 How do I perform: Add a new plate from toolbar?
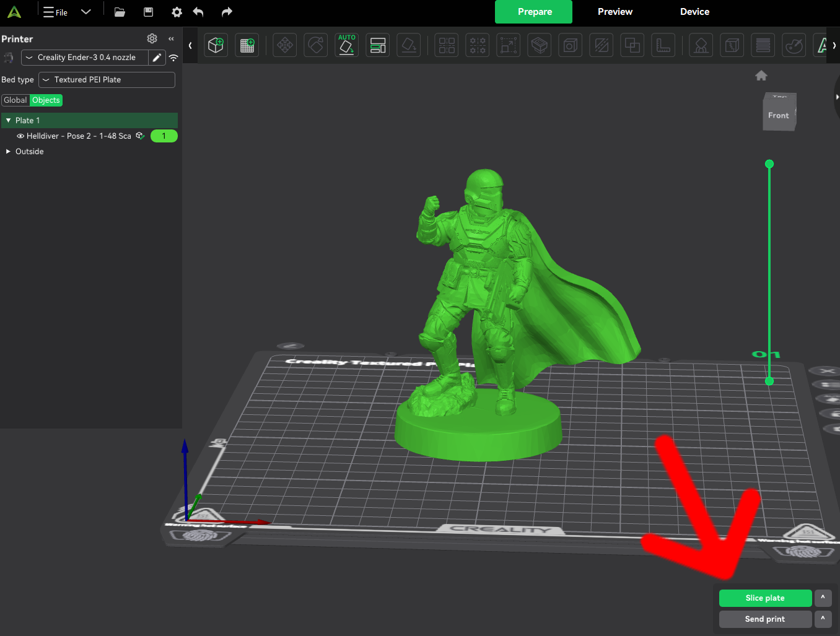tap(247, 45)
